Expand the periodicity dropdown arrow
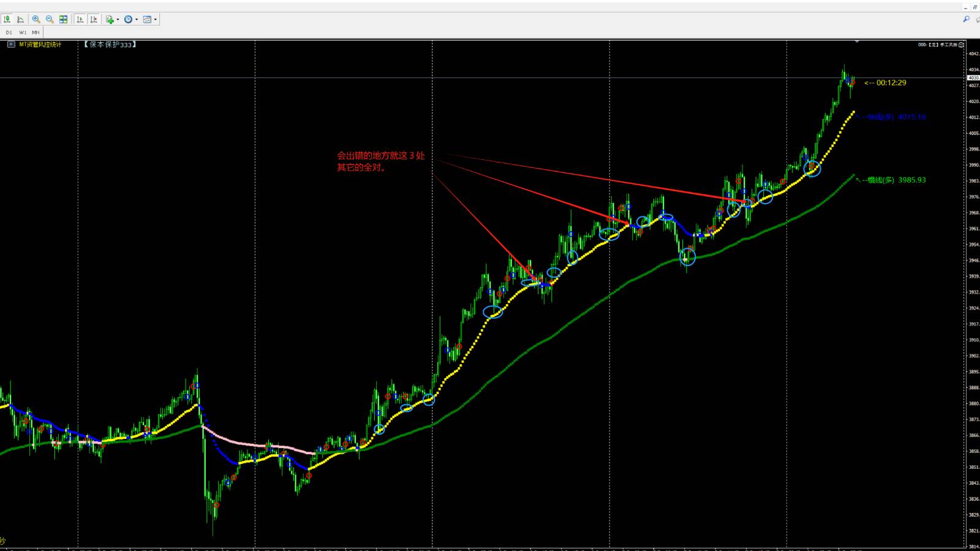The image size is (980, 551). tap(136, 20)
